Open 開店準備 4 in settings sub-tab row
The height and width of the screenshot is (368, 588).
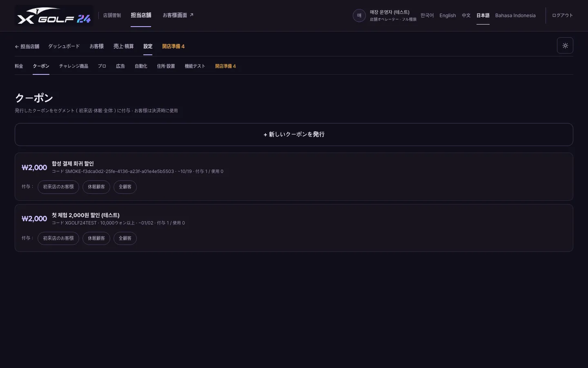tap(225, 66)
